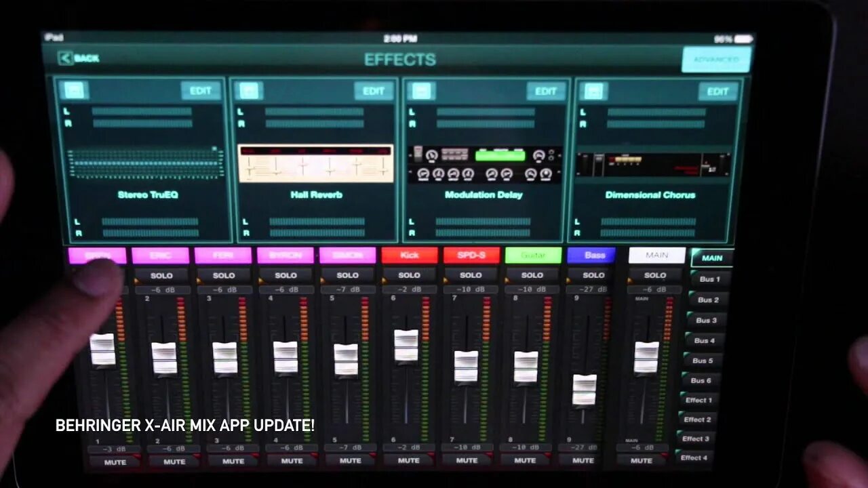This screenshot has height=488, width=868.
Task: Select the Bus 1 tab
Action: 709,279
